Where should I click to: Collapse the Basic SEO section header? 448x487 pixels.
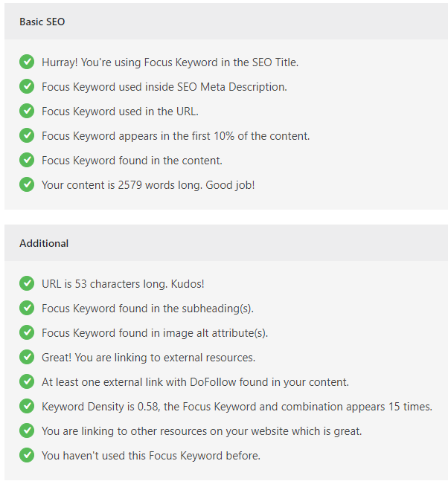click(226, 22)
